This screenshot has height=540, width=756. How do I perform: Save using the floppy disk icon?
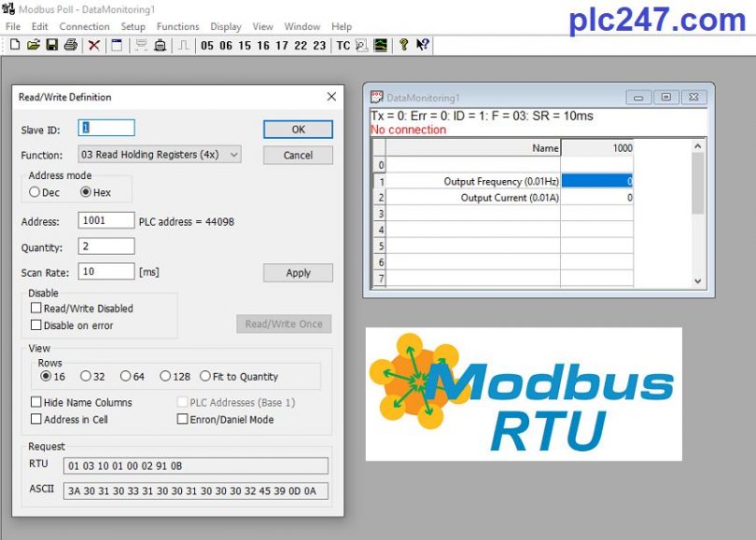pos(52,46)
